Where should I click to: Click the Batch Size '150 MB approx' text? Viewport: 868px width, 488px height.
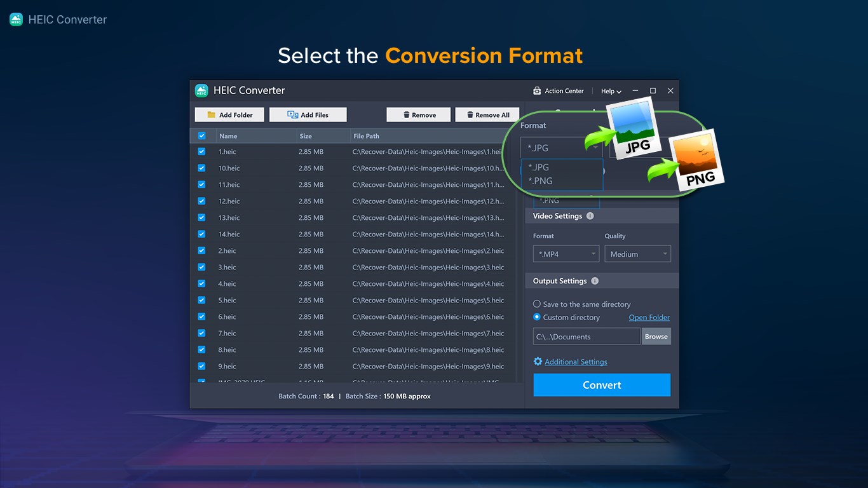pos(407,396)
